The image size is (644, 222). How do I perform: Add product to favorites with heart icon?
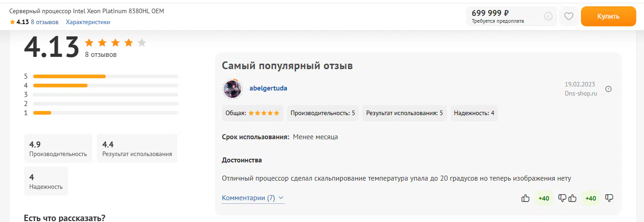point(568,16)
